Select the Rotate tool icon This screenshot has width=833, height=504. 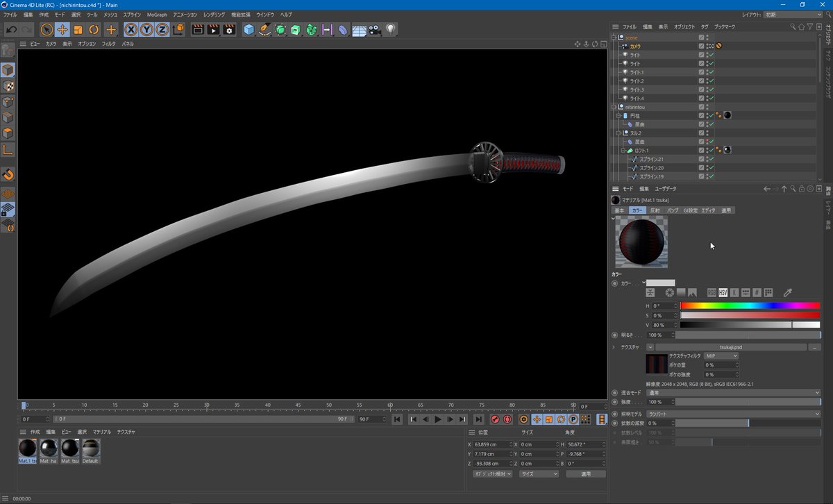pyautogui.click(x=94, y=30)
